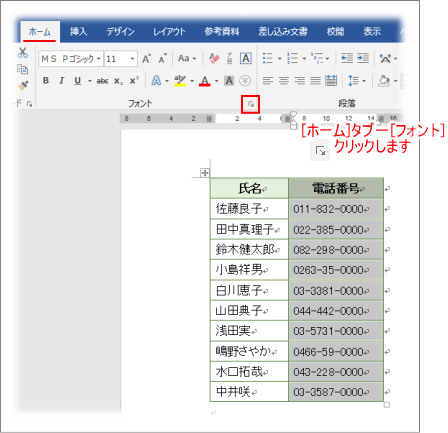
Task: Switch to the ホーム tab
Action: click(x=40, y=32)
